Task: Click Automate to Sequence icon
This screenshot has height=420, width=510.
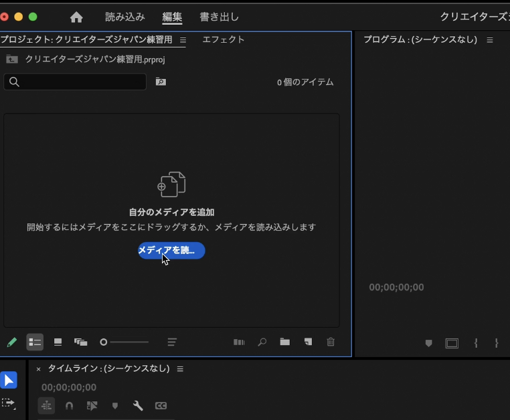Action: (239, 342)
